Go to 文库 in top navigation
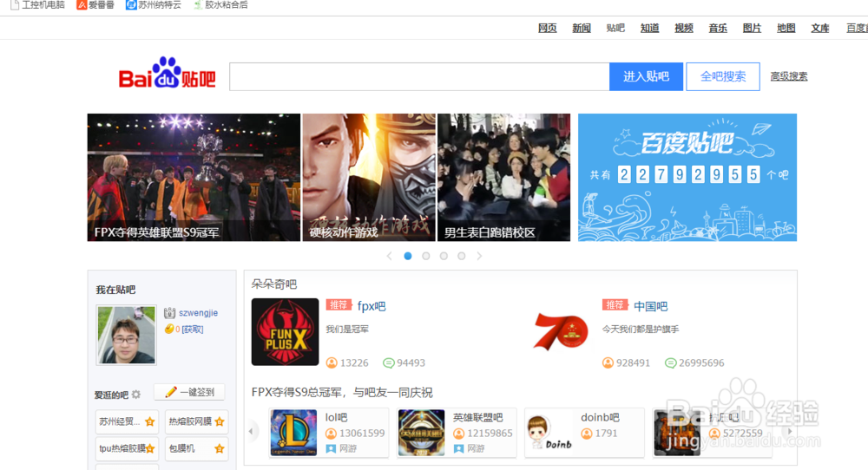 point(820,29)
